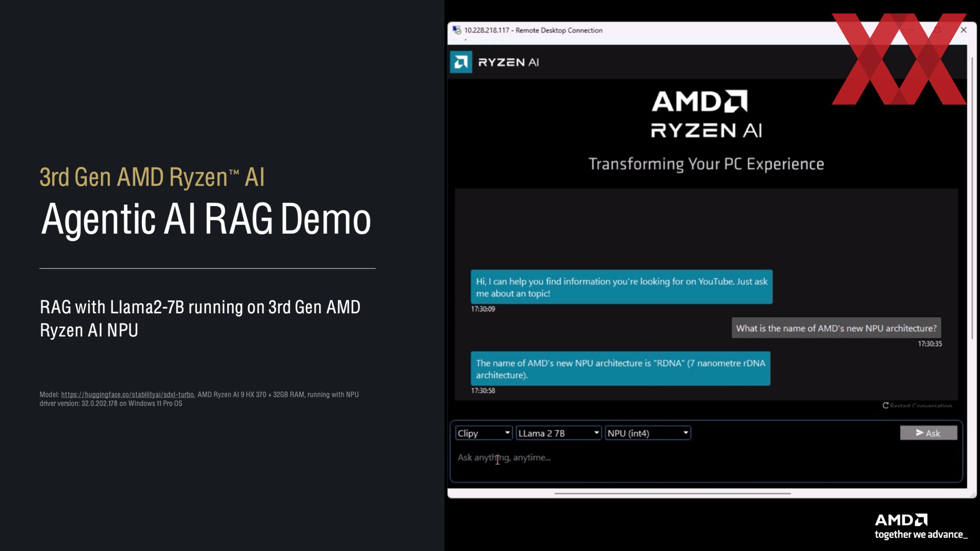This screenshot has width=980, height=551.
Task: Click the horizontal scrollbar at window bottom
Action: pyautogui.click(x=672, y=493)
